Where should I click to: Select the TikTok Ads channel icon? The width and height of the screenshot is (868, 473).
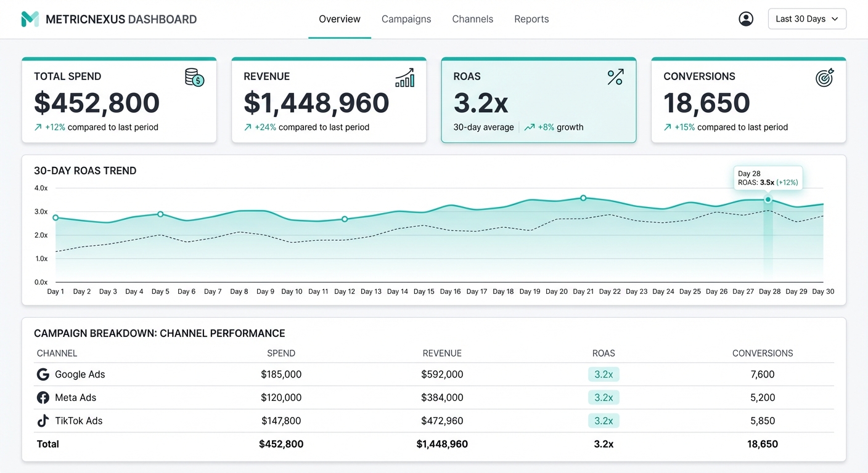(43, 421)
